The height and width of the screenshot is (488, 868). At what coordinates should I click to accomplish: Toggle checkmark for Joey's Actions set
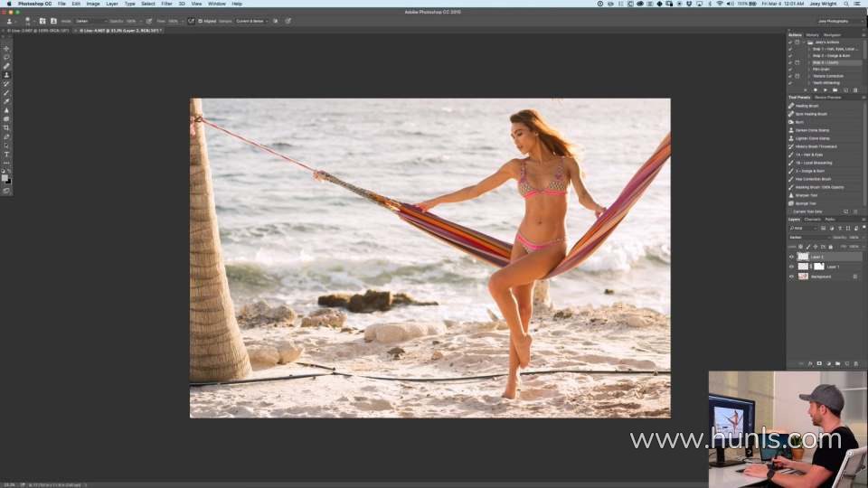(x=790, y=42)
